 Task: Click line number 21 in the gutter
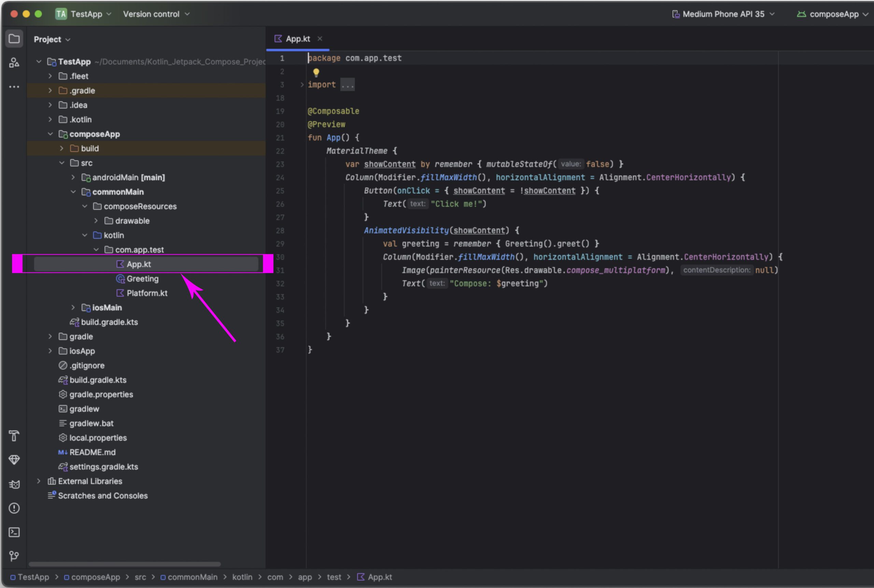tap(280, 138)
